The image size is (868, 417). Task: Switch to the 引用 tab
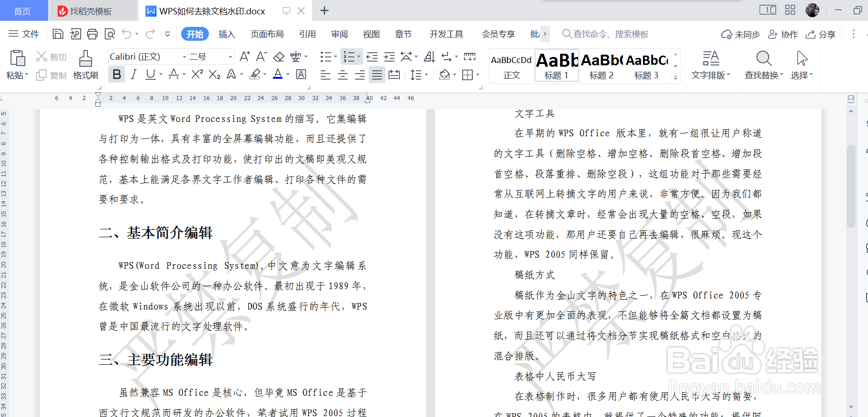[307, 34]
